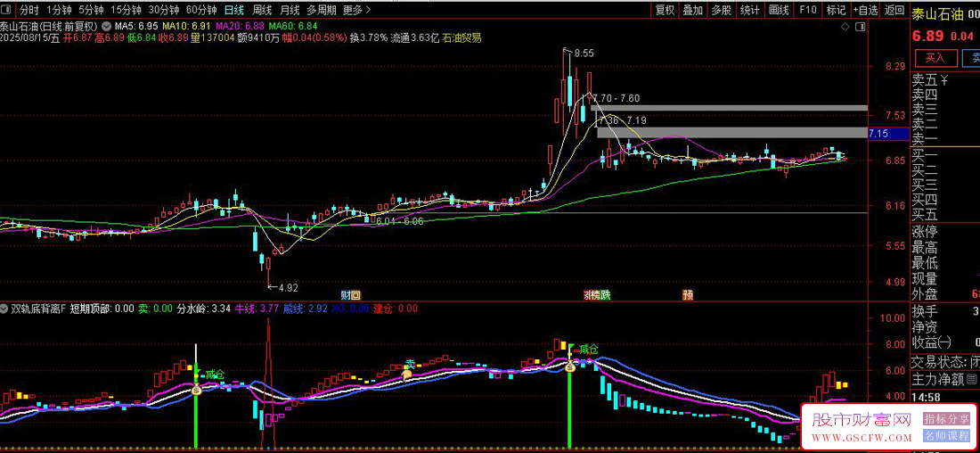
Task: Click the 建仓: 0.00 indicator value
Action: [395, 309]
